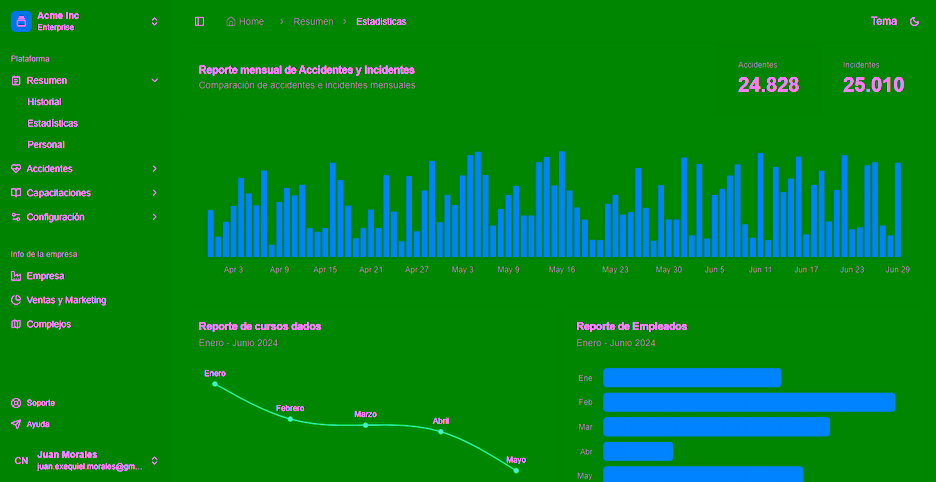Toggle dark mode moon icon
The width and height of the screenshot is (936, 482).
(x=914, y=21)
